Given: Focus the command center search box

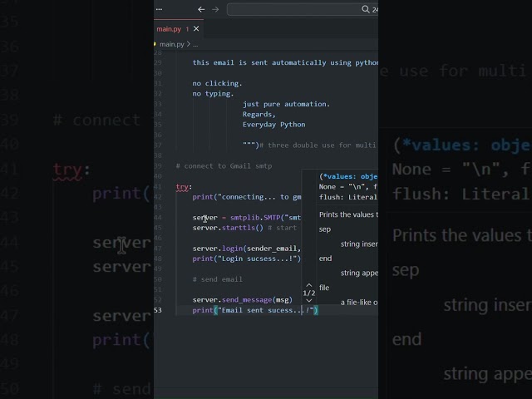Looking at the screenshot, I should coord(303,9).
